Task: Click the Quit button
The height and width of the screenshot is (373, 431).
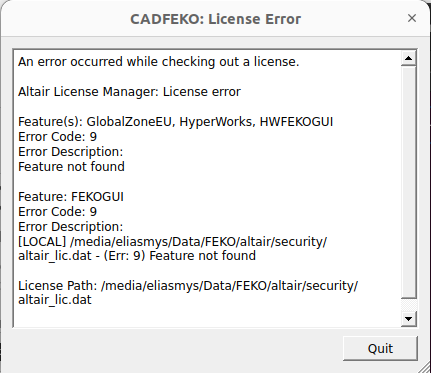Action: click(x=380, y=348)
